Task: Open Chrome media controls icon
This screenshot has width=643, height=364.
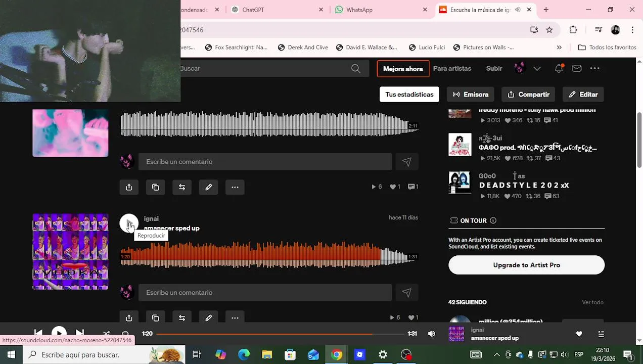Action: [598, 30]
